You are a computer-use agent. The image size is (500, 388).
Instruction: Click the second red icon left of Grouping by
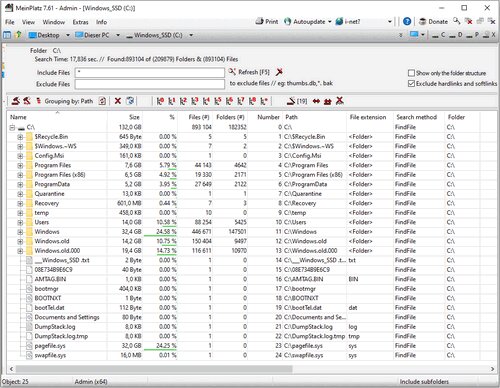27,101
